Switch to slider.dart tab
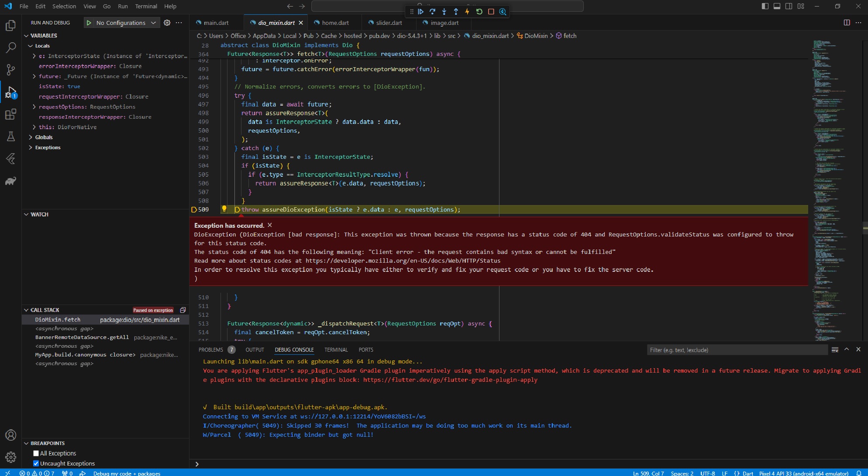Screen dimensions: 868x476 (389, 23)
